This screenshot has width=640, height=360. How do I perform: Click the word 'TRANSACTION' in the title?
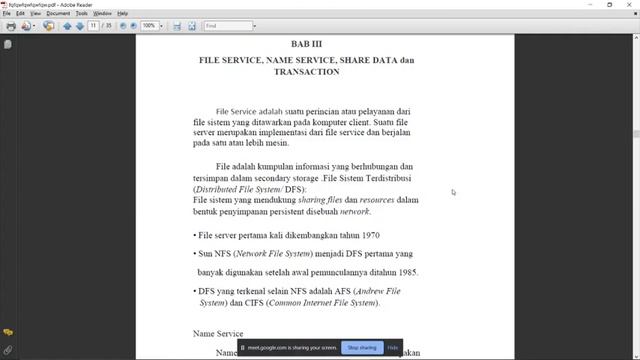pos(307,72)
